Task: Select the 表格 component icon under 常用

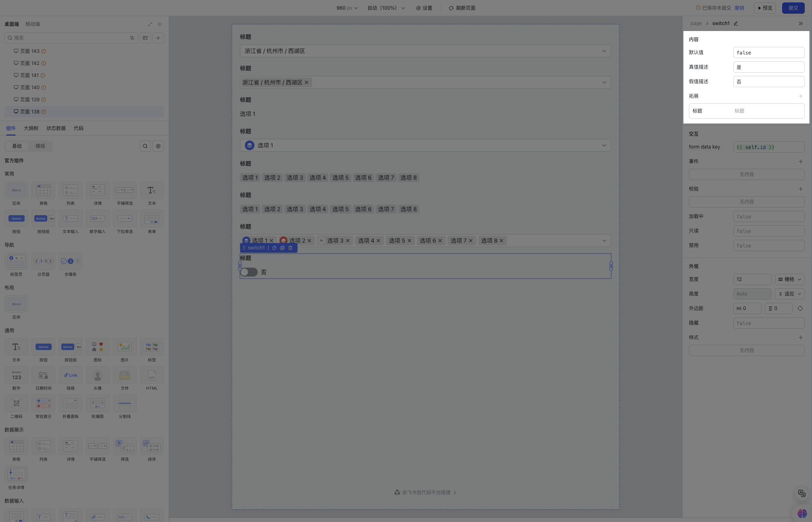Action: [x=44, y=190]
